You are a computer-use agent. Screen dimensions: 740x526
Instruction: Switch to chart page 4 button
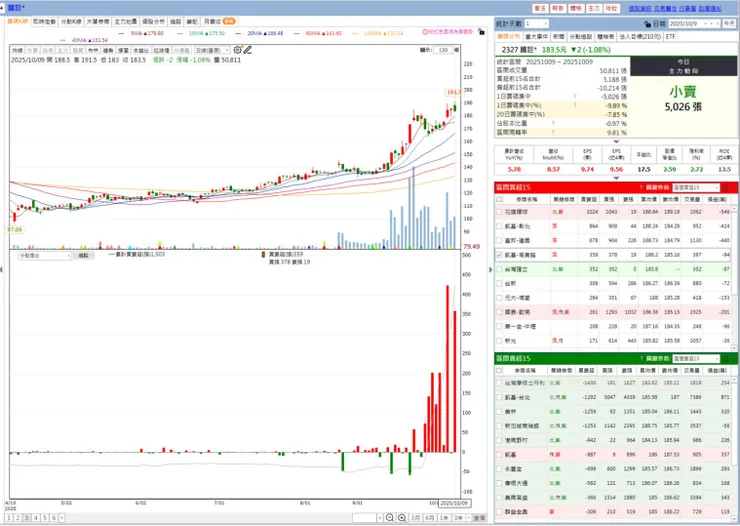(36, 518)
